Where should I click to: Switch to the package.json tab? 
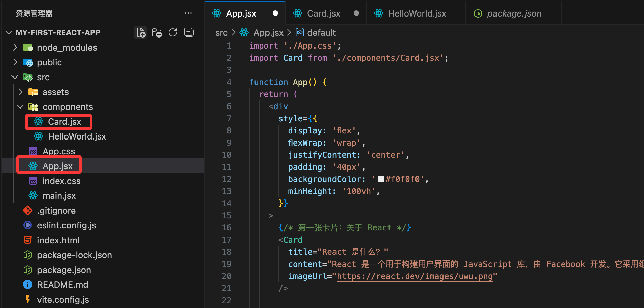click(x=514, y=13)
